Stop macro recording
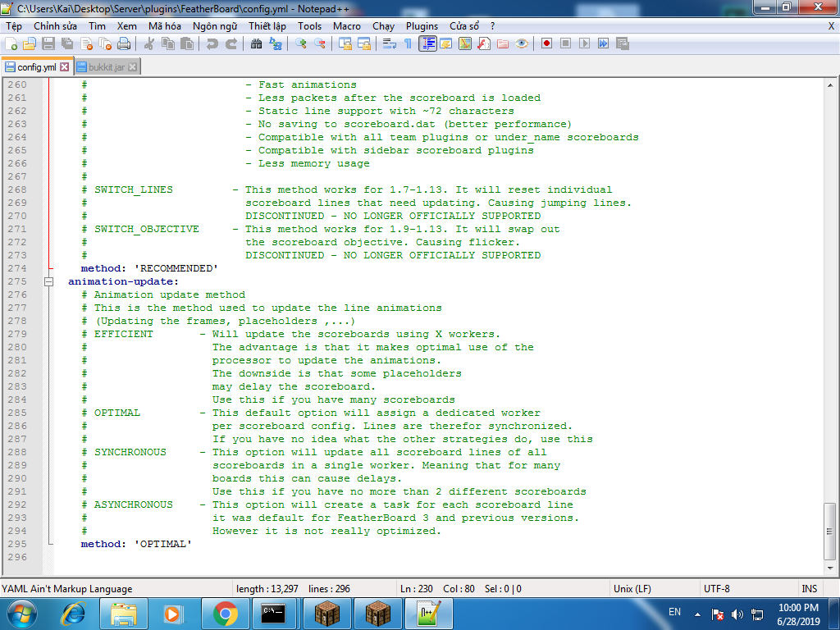 pyautogui.click(x=566, y=44)
